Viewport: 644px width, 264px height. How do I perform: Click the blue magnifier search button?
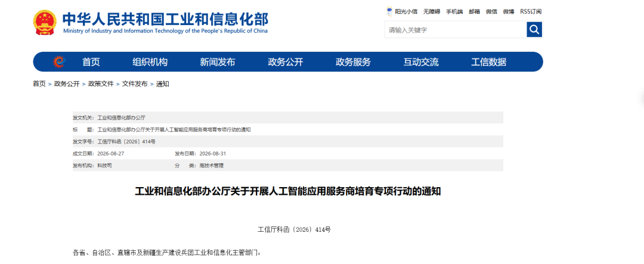534,30
